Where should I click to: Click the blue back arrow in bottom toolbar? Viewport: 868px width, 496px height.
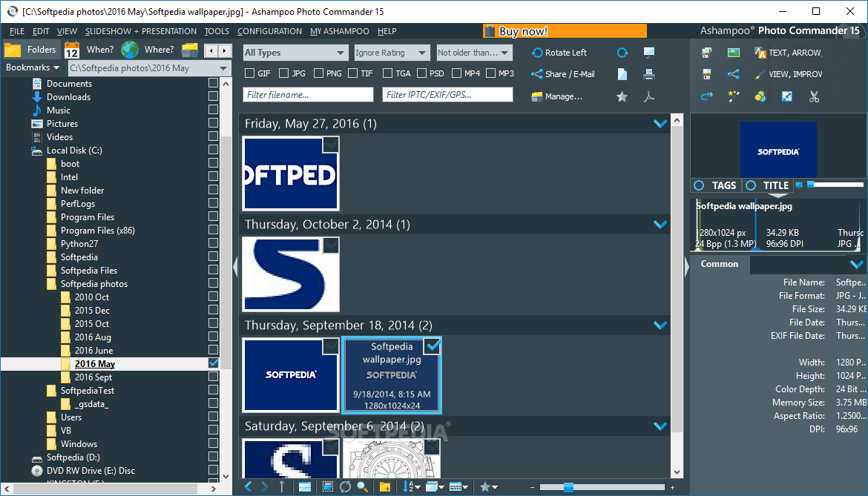248,486
